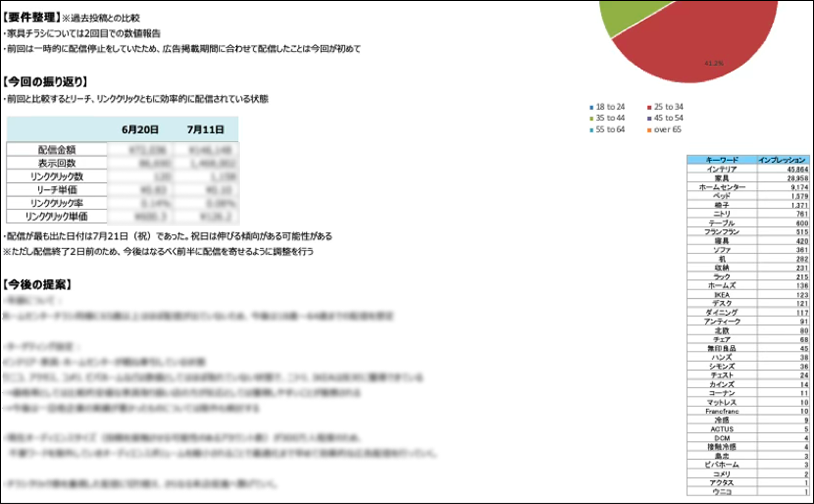Click the 55 to 64 legend entry

pos(610,130)
